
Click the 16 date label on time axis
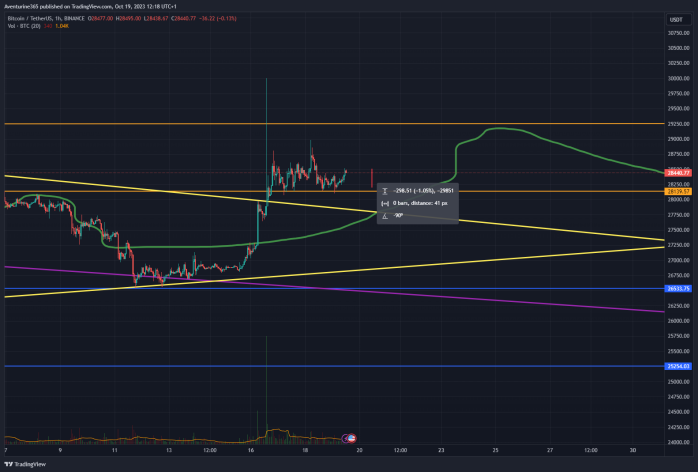tap(251, 450)
